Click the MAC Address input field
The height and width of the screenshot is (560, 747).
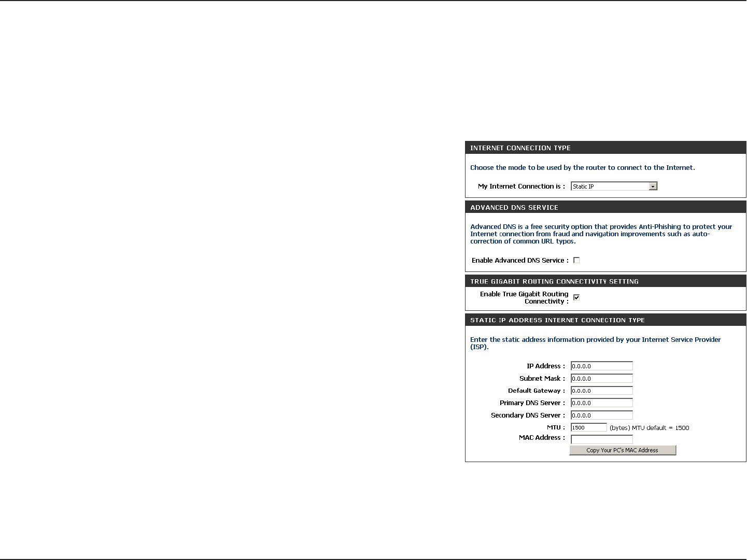[x=601, y=439]
